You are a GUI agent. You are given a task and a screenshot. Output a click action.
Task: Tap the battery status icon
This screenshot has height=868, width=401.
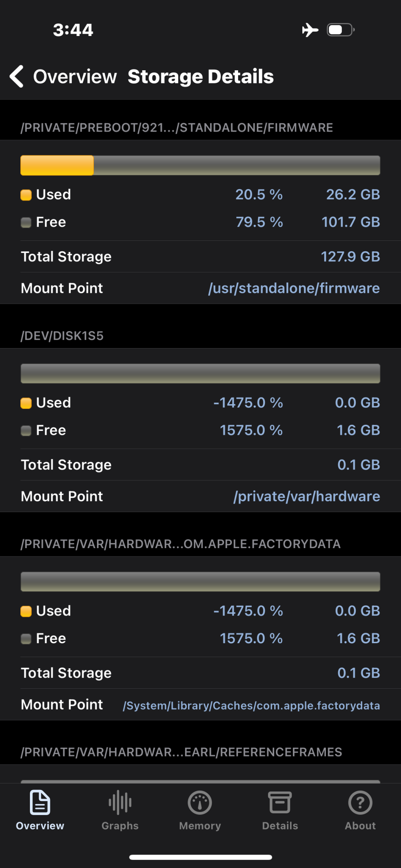pyautogui.click(x=341, y=30)
